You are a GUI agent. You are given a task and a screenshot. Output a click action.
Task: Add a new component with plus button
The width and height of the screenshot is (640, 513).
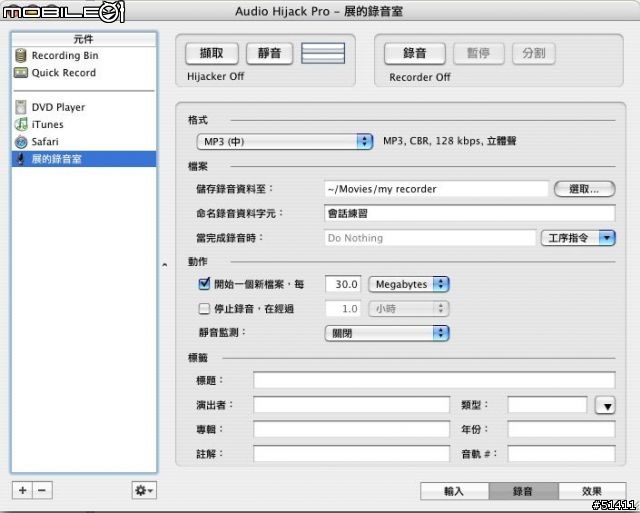22,490
